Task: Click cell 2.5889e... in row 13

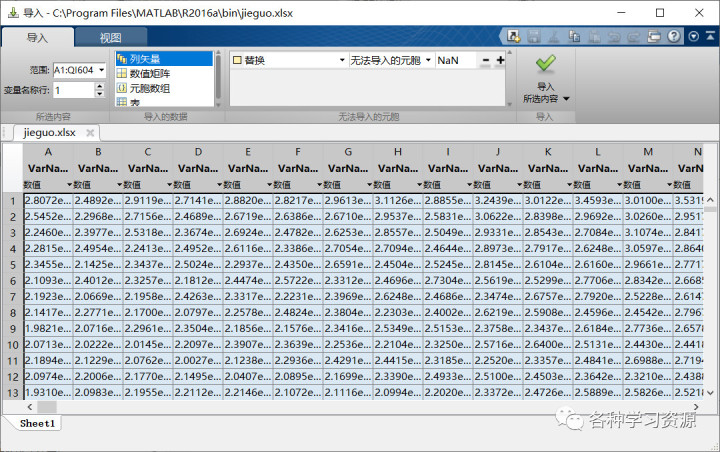Action: tap(598, 393)
